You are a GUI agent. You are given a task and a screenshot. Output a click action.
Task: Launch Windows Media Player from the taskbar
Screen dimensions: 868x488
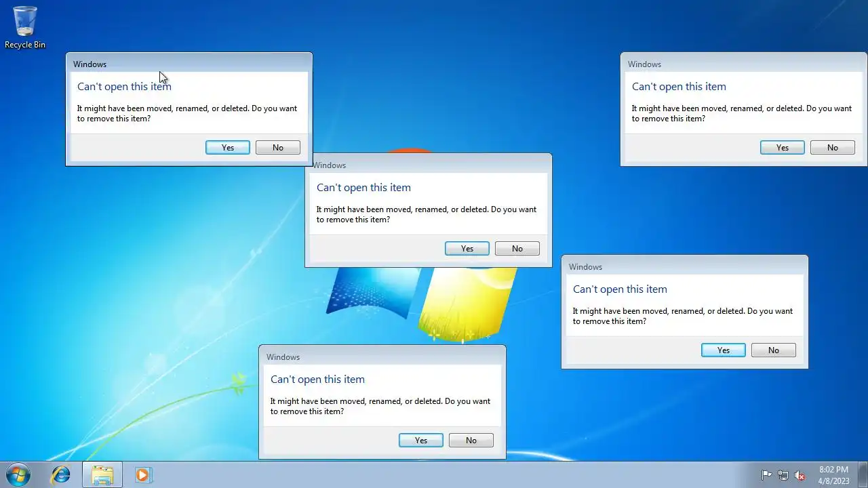(x=142, y=474)
